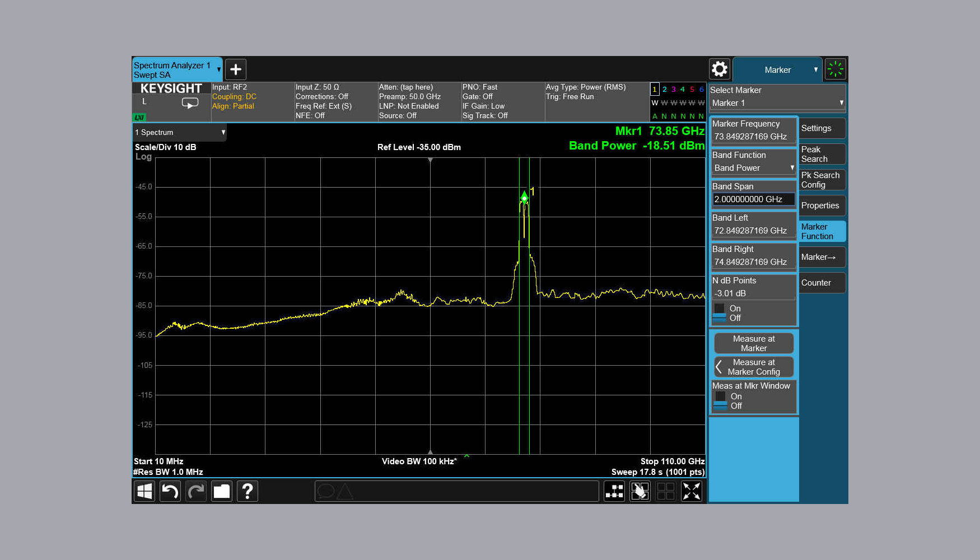Open system settings gear icon
Viewport: 980px width, 560px height.
tap(720, 69)
